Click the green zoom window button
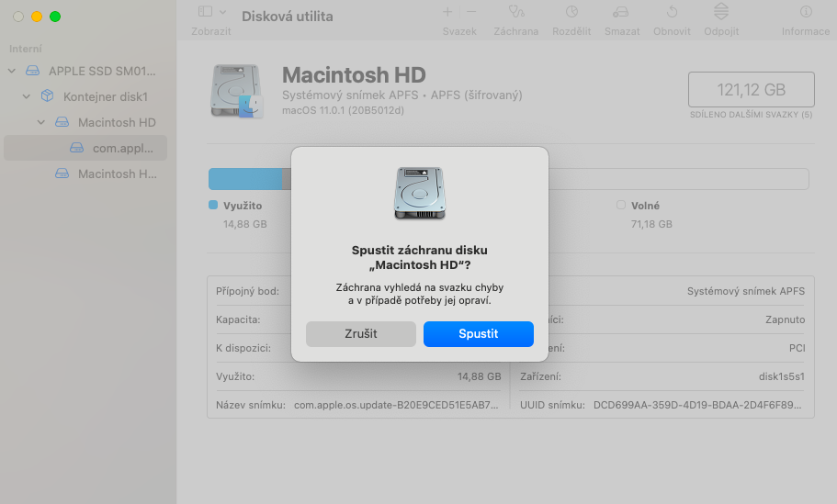The height and width of the screenshot is (504, 837). click(x=55, y=17)
